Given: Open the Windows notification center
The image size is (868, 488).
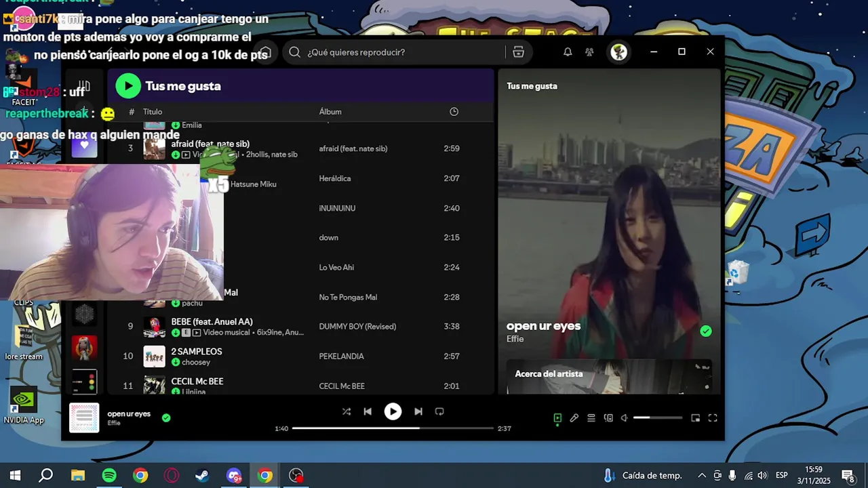Looking at the screenshot, I should [x=848, y=476].
